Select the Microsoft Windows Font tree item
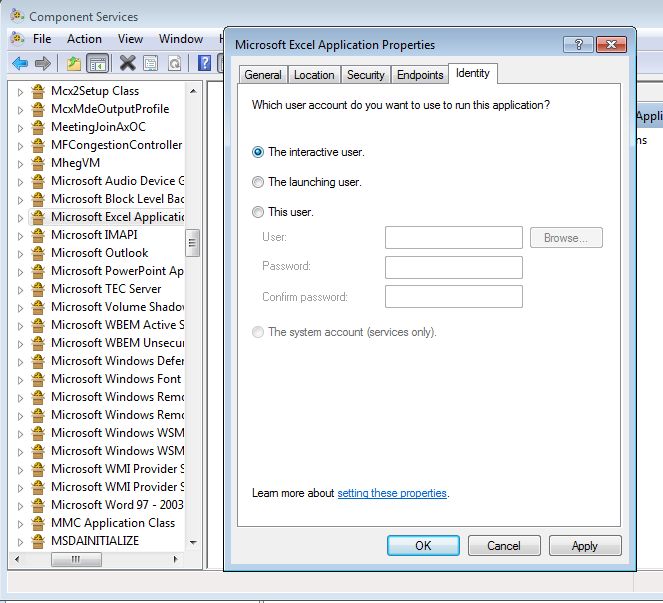The image size is (663, 603). [116, 379]
